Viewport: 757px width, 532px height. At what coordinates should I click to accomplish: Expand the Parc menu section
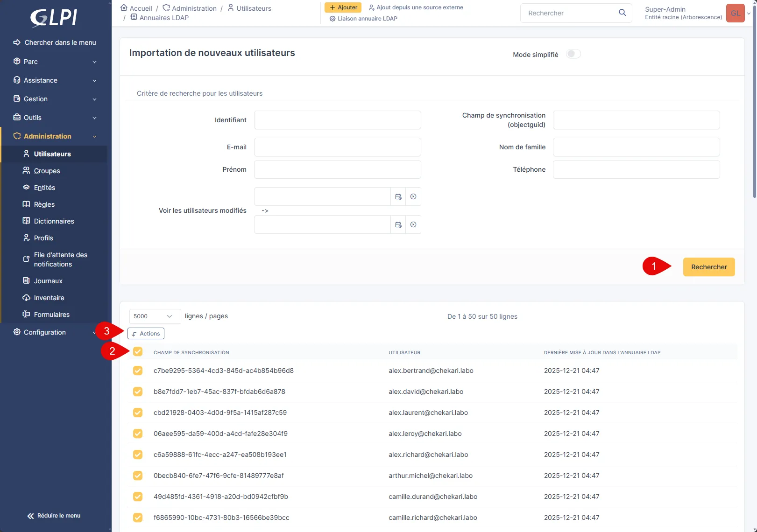pos(55,62)
